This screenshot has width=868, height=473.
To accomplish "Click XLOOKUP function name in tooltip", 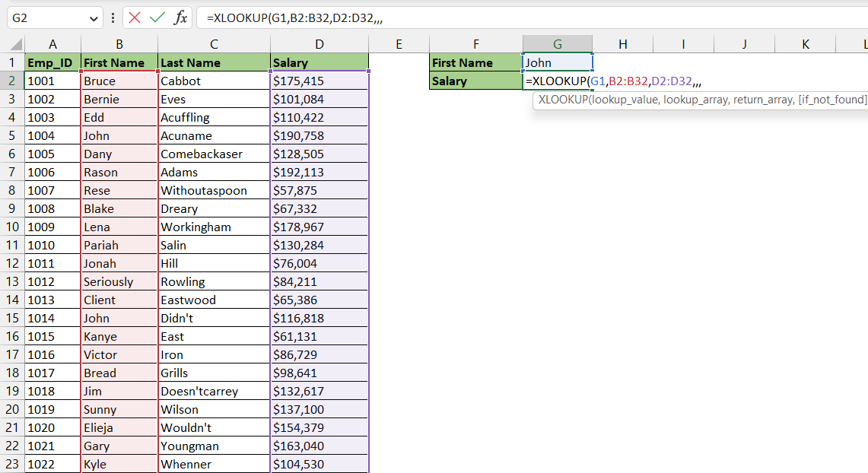I will tap(562, 100).
